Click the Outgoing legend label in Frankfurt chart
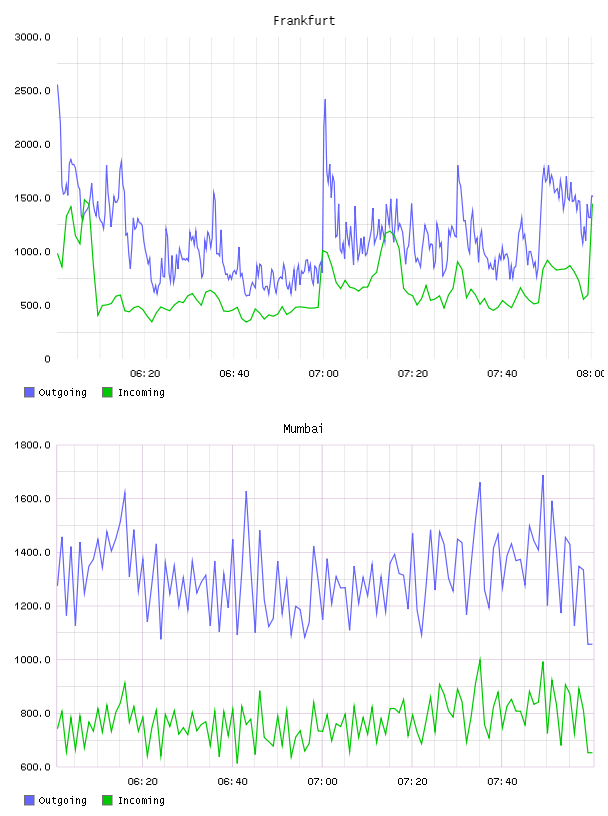 pos(62,393)
